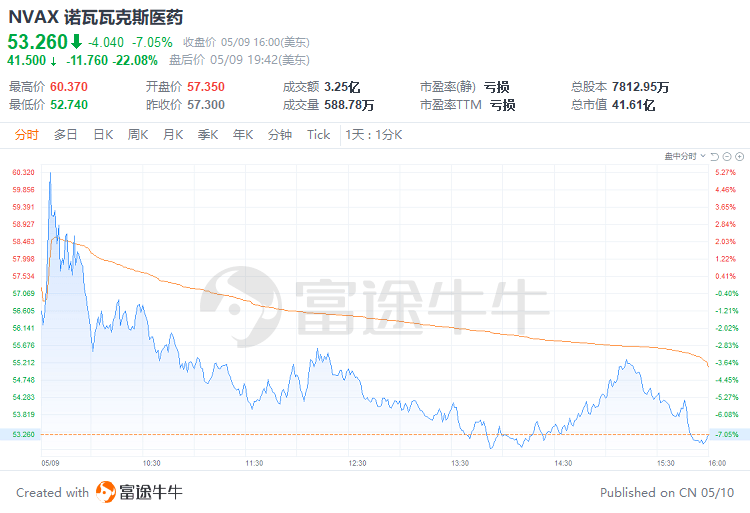The width and height of the screenshot is (750, 513).
Task: Click the 5.27% top percent axis label
Action: pyautogui.click(x=726, y=172)
